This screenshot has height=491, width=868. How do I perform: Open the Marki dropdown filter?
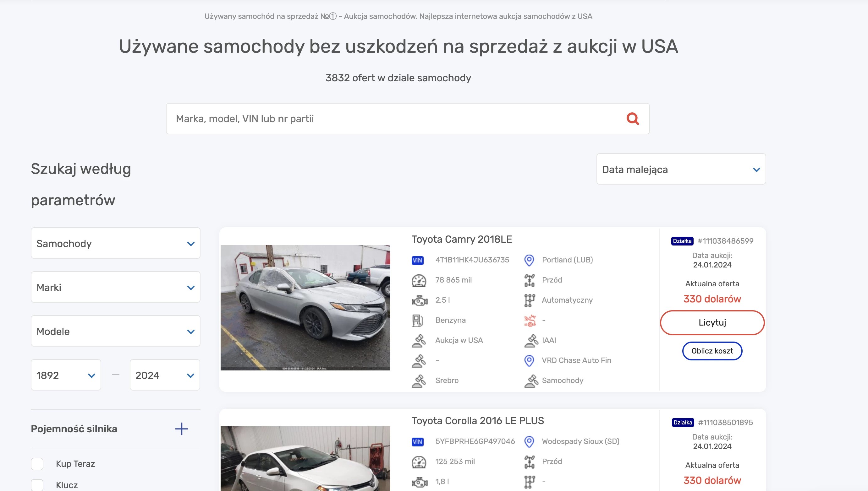point(116,288)
